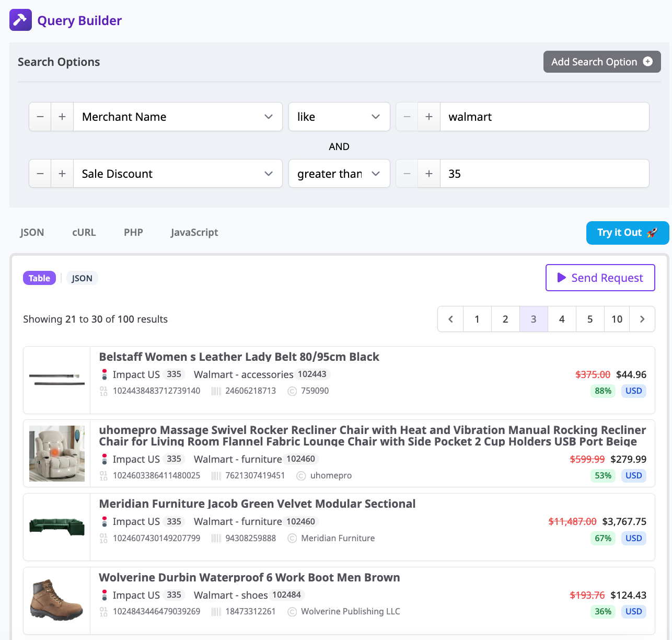Click the barcode icon next to 18473312261
672x640 pixels.
pos(216,612)
